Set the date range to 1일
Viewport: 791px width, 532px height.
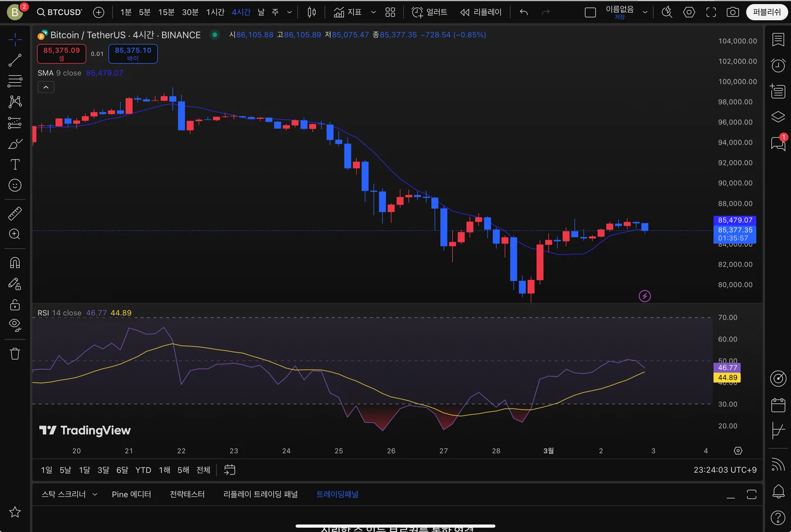coord(47,470)
